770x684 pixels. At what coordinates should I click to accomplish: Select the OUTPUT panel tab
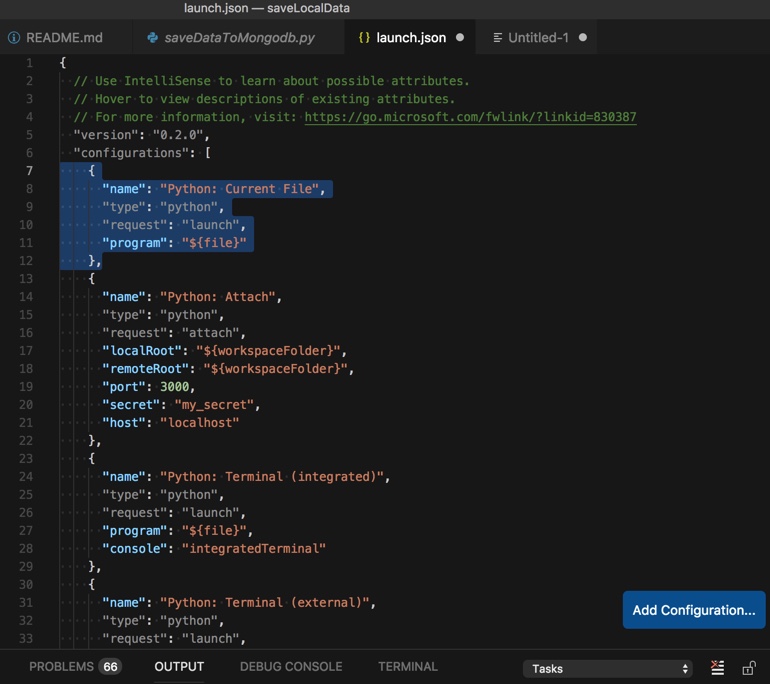pos(179,666)
